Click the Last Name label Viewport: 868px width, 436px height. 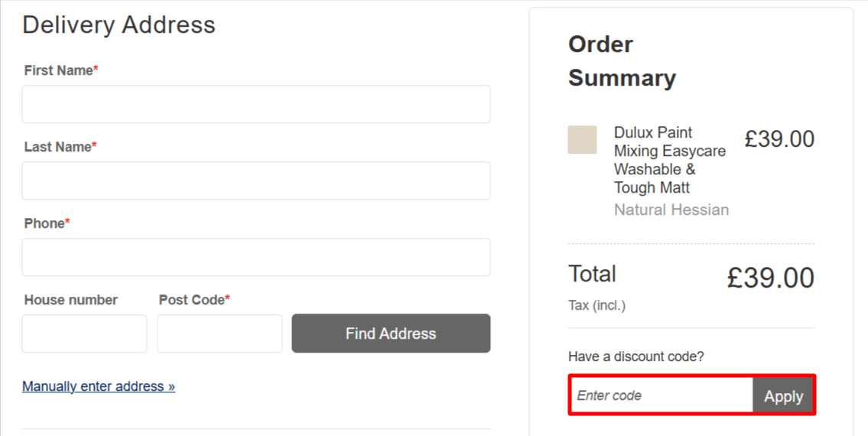pyautogui.click(x=60, y=147)
